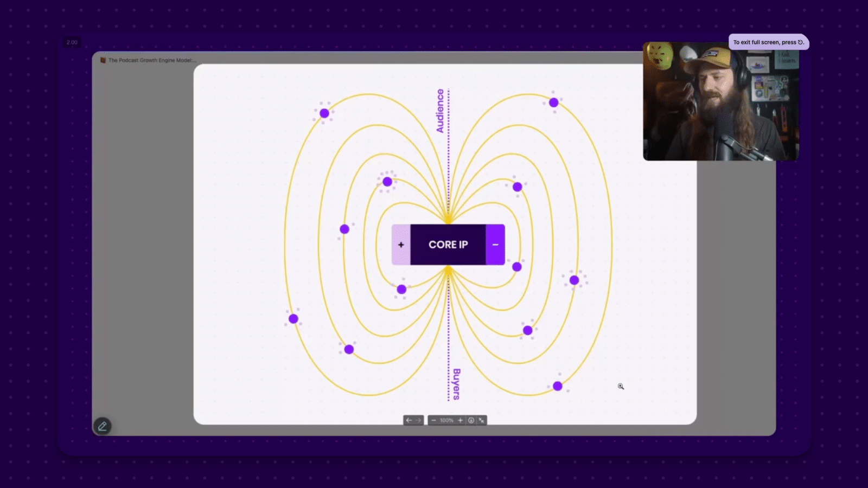Image resolution: width=868 pixels, height=488 pixels.
Task: Select purple node just below the minus terminal
Action: pos(517,267)
